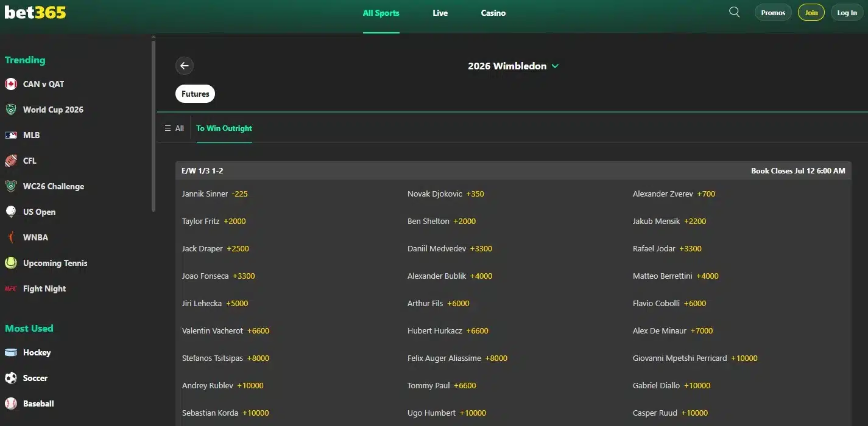Select Giovanni Mpetshi Perricard +10000 odds
868x426 pixels.
695,358
